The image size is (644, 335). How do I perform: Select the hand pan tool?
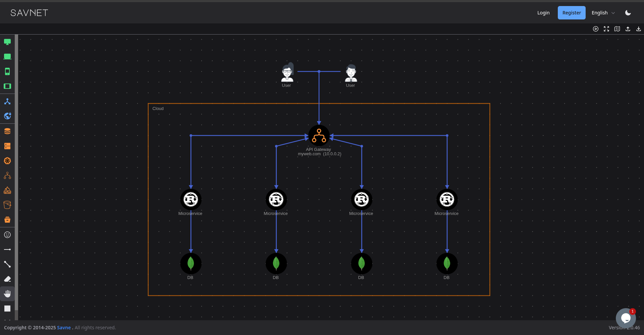coord(7,293)
